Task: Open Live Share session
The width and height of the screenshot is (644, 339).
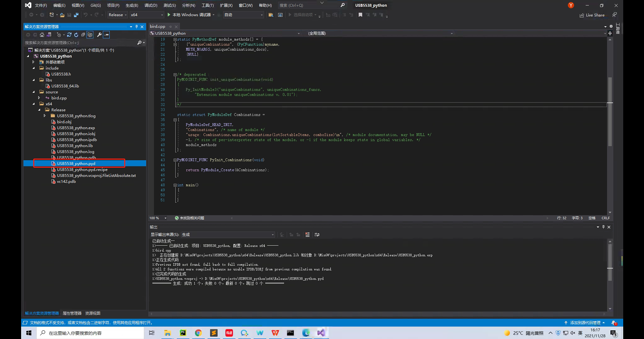Action: (592, 15)
